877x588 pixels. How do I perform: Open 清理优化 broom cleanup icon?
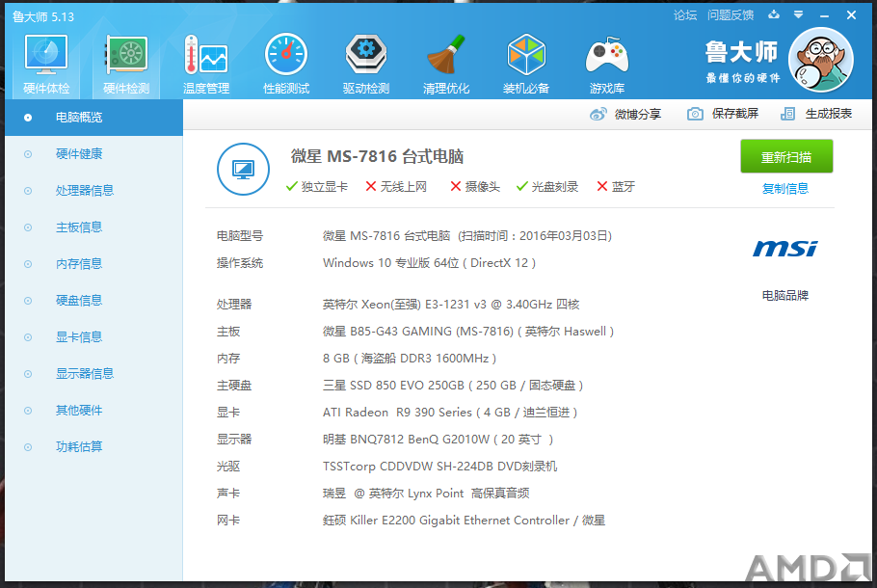(x=446, y=64)
